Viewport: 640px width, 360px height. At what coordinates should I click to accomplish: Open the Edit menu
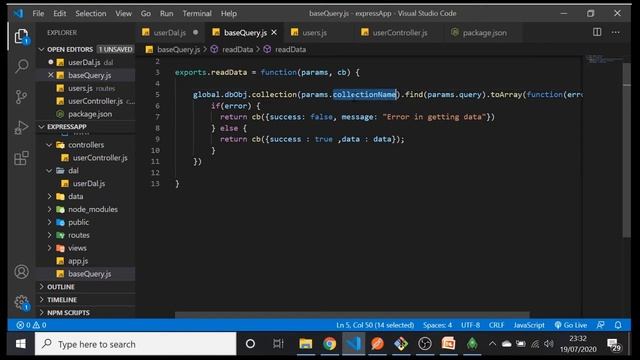[x=59, y=13]
